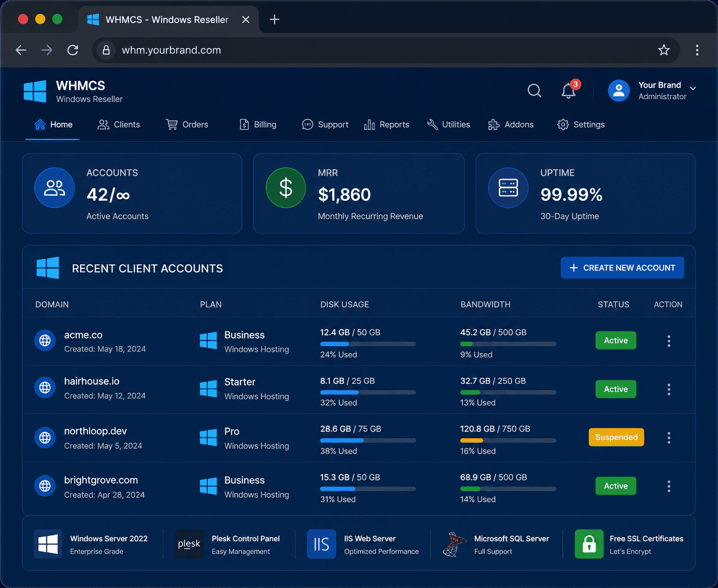Click the Suspended status badge for northloop.dev
This screenshot has width=718, height=588.
coord(616,437)
